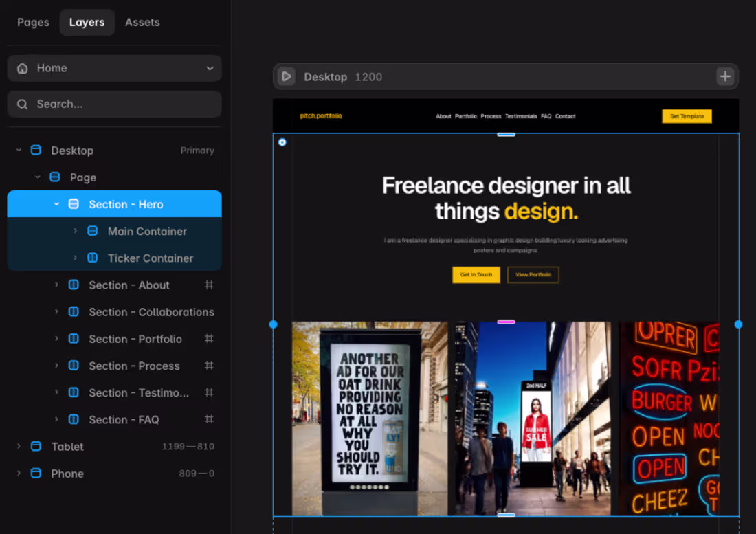Click the View Portfolio button
The width and height of the screenshot is (756, 534).
[x=533, y=275]
